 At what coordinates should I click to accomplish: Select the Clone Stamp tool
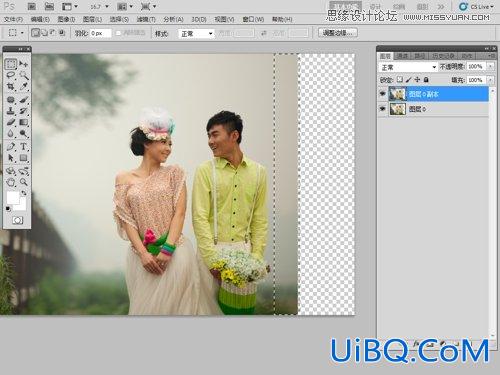[x=11, y=111]
